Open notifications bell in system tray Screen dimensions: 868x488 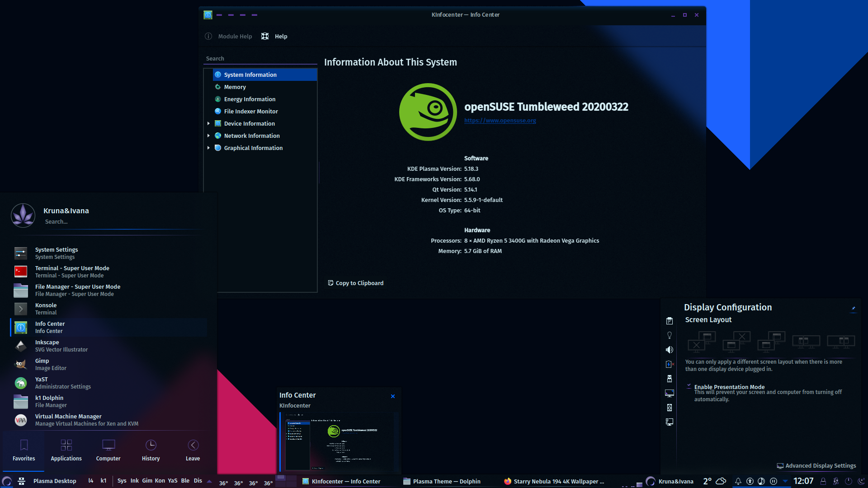tap(738, 481)
